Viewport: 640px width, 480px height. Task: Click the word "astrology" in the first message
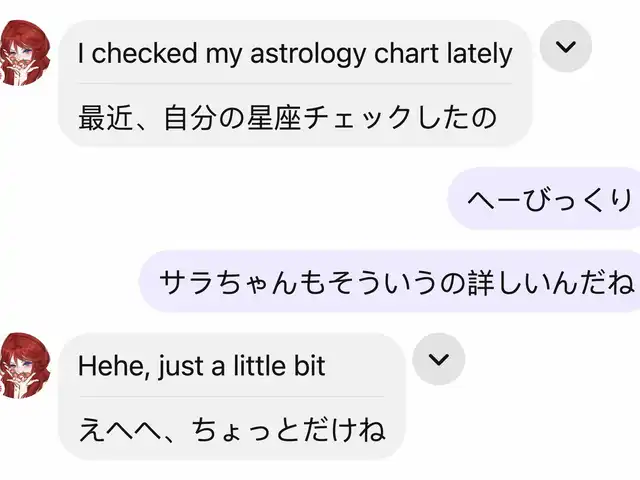pos(308,54)
